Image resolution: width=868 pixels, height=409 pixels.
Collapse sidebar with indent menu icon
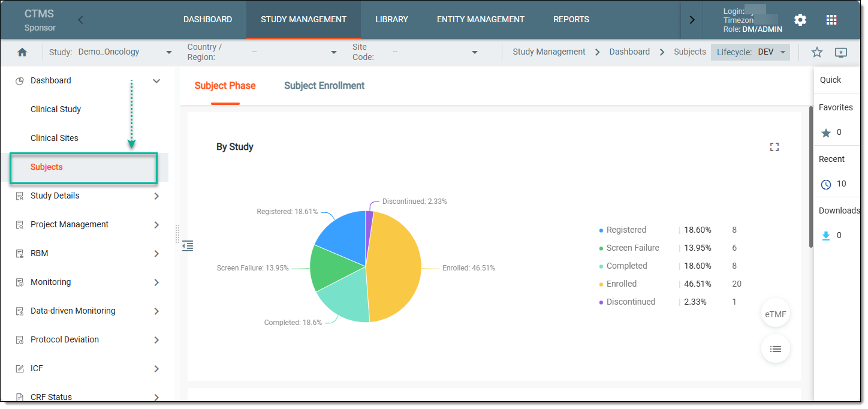(x=188, y=245)
